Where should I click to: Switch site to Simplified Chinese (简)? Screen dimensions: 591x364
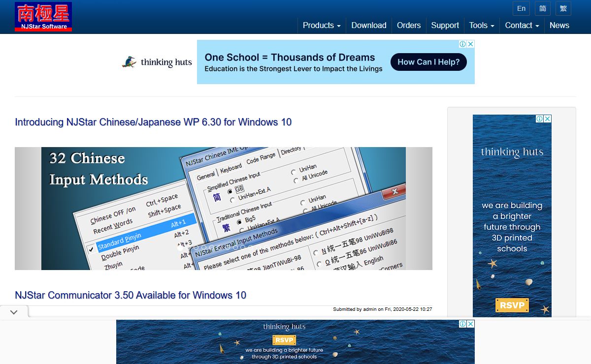pyautogui.click(x=543, y=8)
